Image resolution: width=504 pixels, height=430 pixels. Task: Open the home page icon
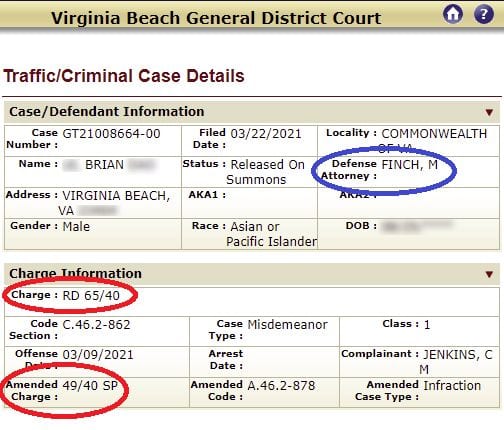(453, 14)
